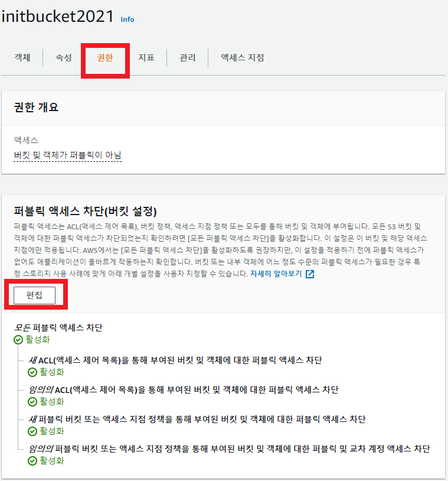Open the 자세히 알아보기 link
Image resolution: width=448 pixels, height=481 pixels.
coord(276,274)
